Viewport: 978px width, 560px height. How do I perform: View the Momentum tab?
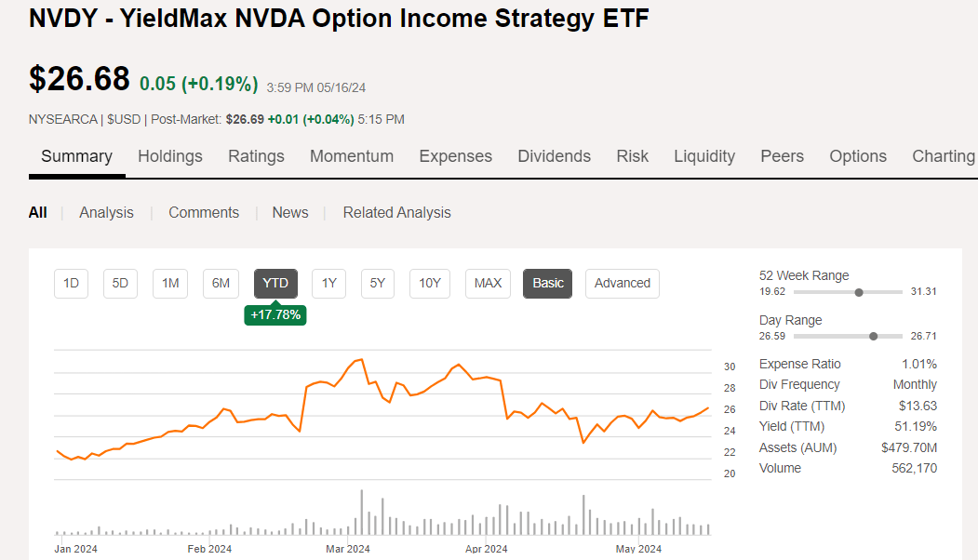(352, 156)
